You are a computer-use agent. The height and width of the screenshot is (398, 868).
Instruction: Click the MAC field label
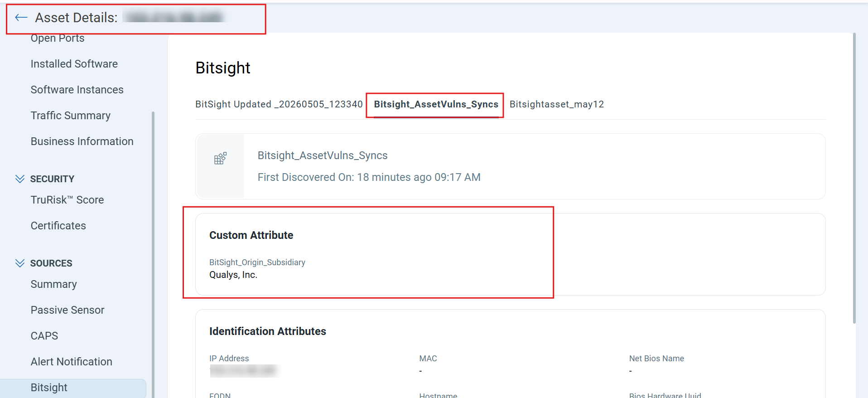pyautogui.click(x=428, y=359)
